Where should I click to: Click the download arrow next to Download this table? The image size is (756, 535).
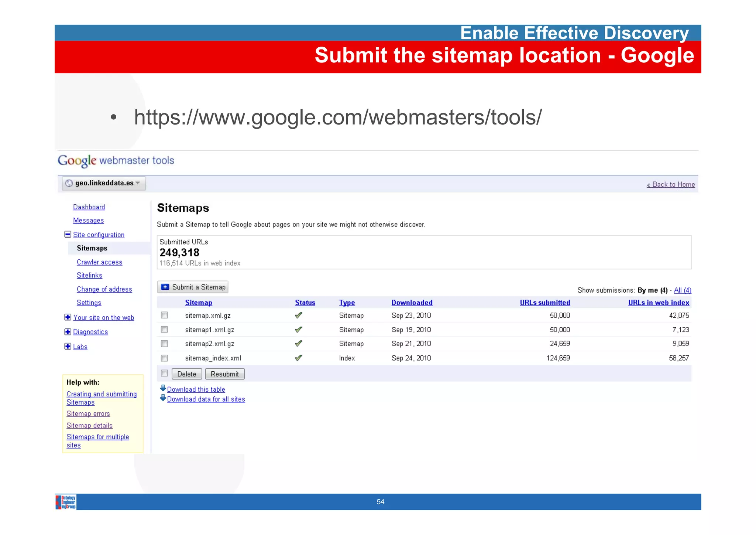point(163,388)
